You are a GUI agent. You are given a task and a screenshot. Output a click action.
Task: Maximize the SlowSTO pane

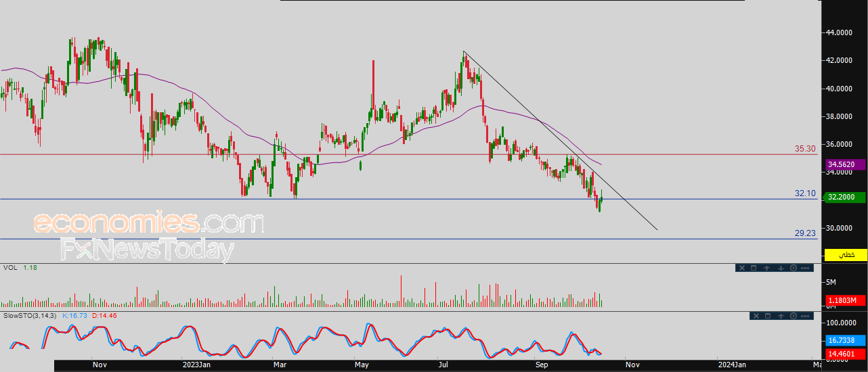(768, 316)
